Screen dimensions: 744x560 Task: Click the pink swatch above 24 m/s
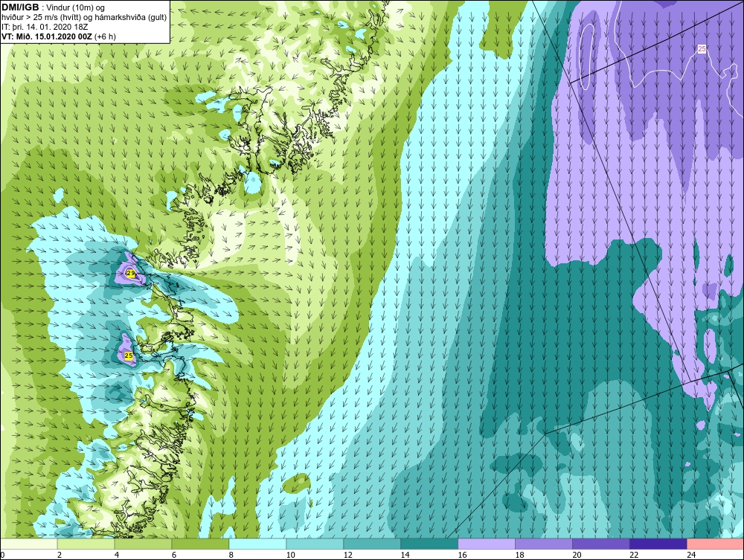pyautogui.click(x=716, y=544)
